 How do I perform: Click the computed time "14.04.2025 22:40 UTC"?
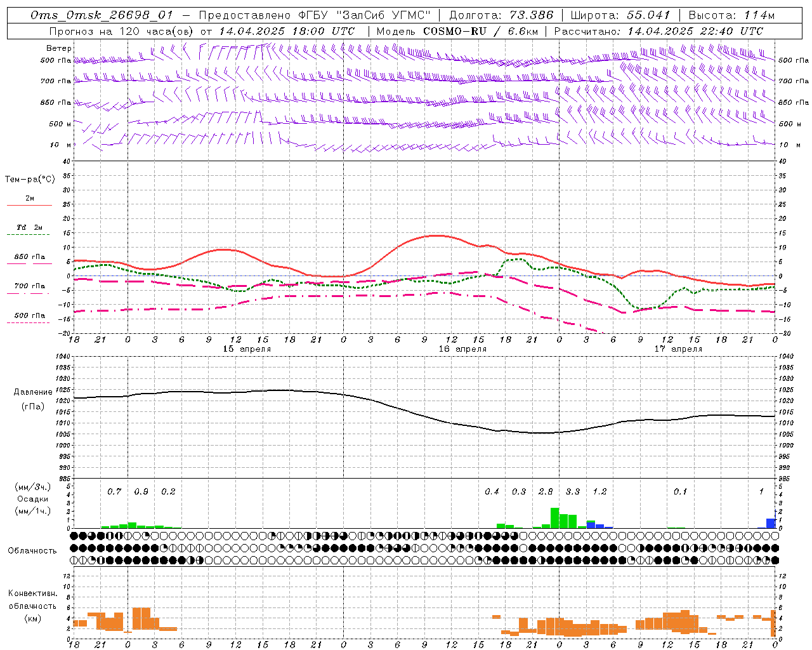click(x=695, y=31)
